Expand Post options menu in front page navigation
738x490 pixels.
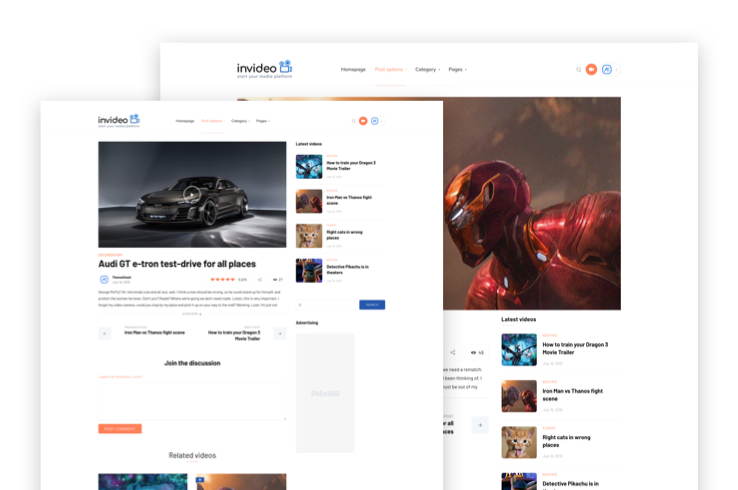(x=212, y=121)
